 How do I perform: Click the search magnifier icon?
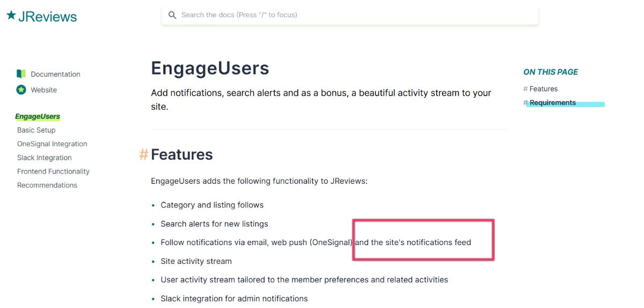pyautogui.click(x=172, y=15)
